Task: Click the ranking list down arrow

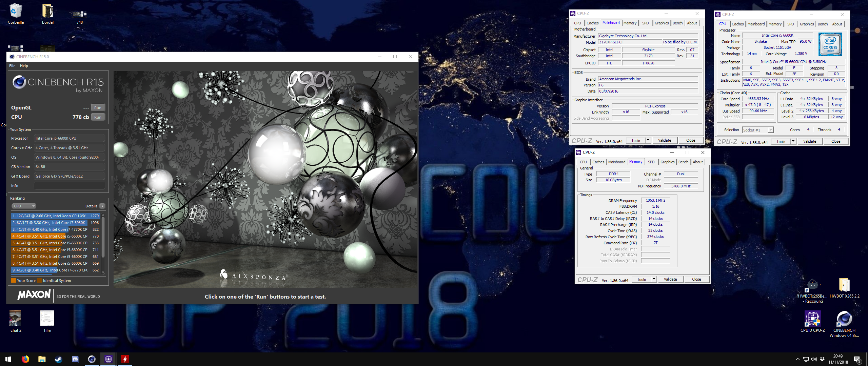Action: tap(103, 272)
